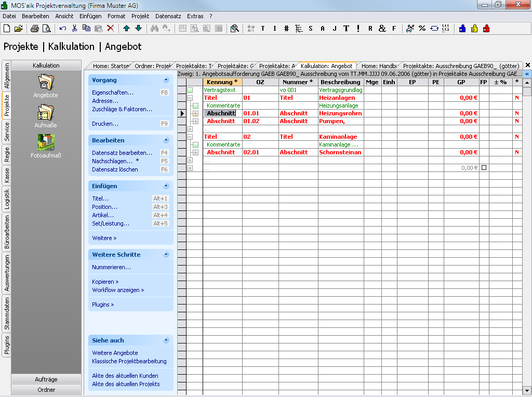
Task: Click the ampersand toolbar icon
Action: pos(382,29)
